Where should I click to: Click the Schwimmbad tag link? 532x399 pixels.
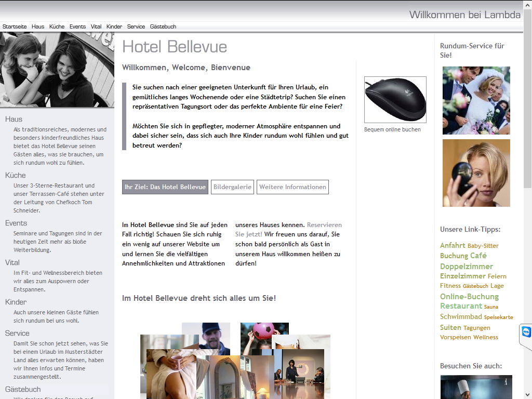tap(461, 316)
